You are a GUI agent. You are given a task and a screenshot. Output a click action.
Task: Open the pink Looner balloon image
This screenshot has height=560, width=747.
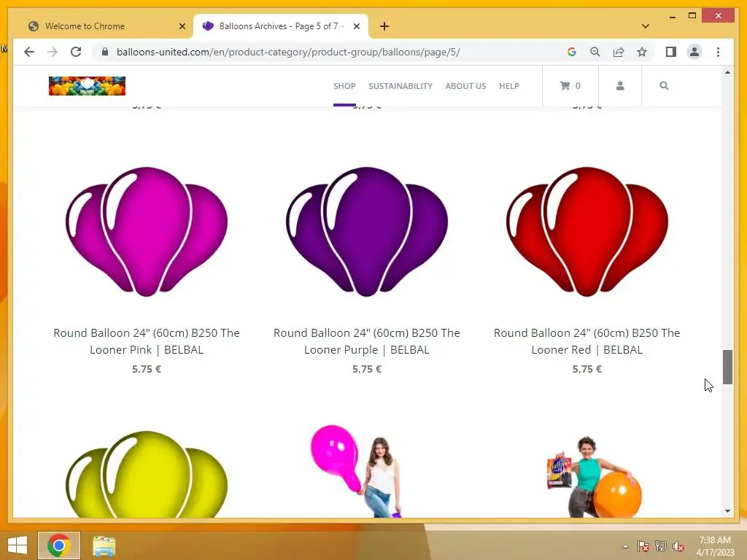tap(147, 231)
